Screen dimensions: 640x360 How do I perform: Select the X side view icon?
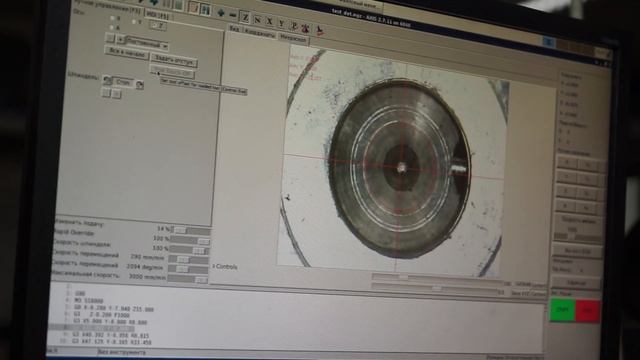point(269,21)
